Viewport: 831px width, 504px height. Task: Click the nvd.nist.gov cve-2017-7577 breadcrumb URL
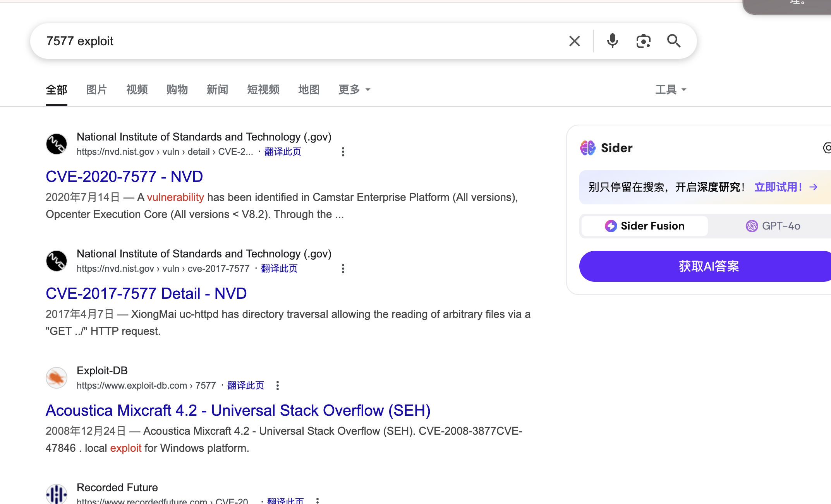(163, 269)
